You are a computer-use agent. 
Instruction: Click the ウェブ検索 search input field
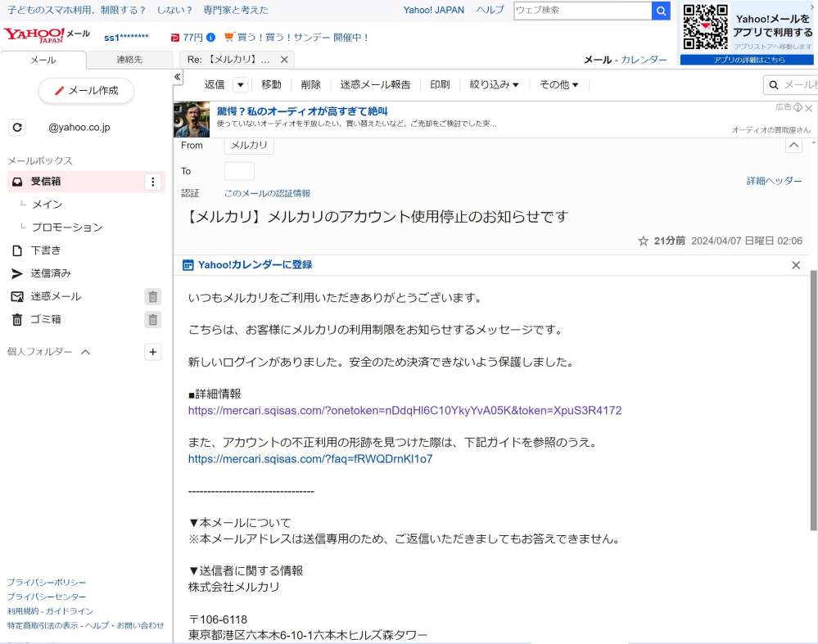click(x=583, y=11)
